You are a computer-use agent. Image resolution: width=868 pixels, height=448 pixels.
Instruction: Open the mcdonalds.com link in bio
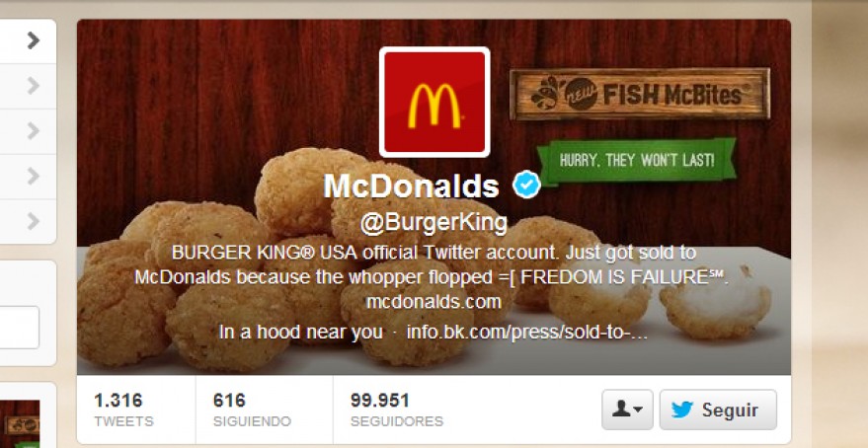pos(434,302)
